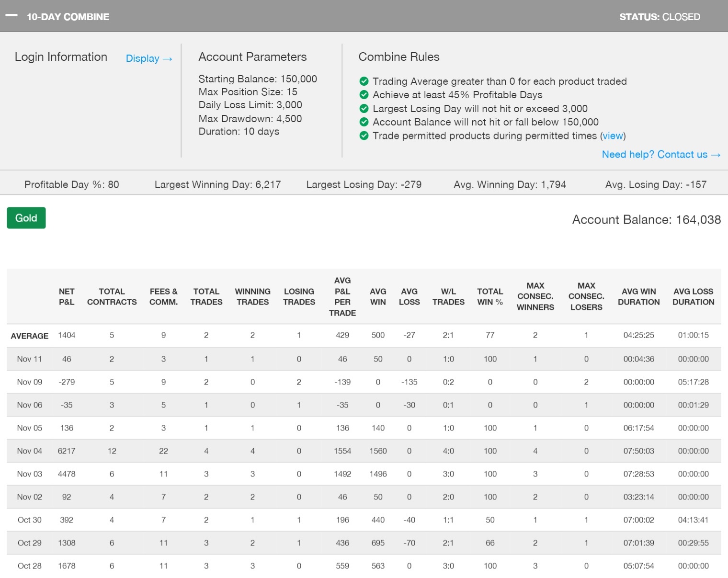
Task: Click the Trading Average rule checkmark icon
Action: (x=364, y=81)
